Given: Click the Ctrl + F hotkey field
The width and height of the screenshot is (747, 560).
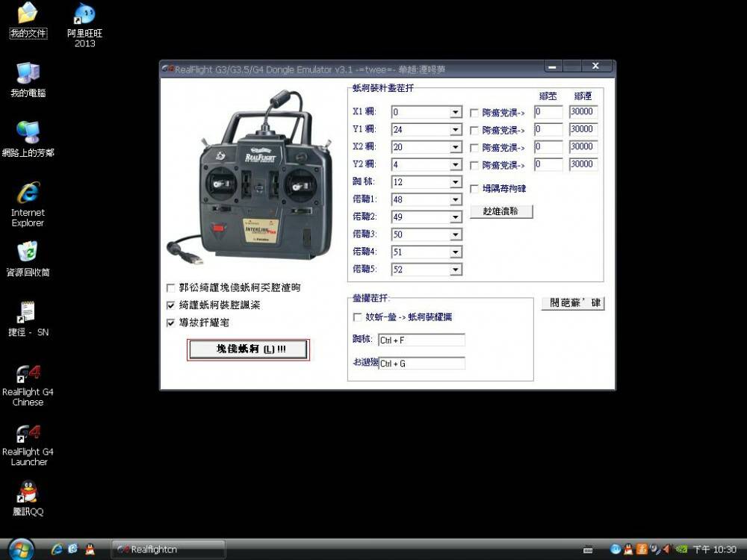Looking at the screenshot, I should tap(421, 340).
